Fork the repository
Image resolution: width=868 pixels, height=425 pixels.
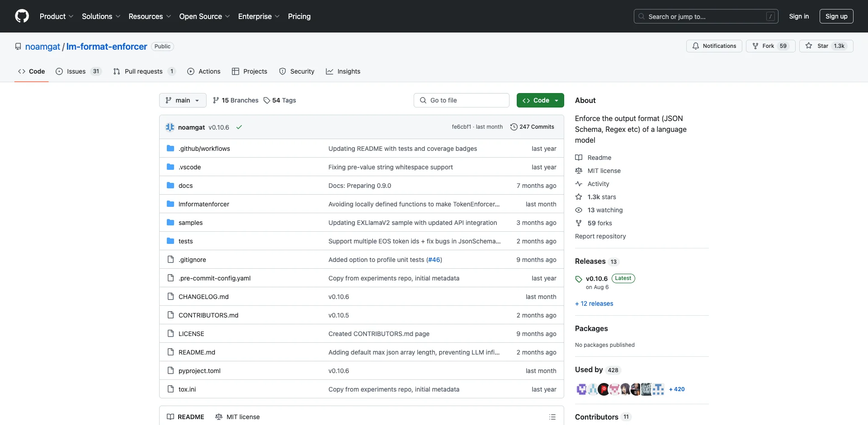[x=770, y=46]
